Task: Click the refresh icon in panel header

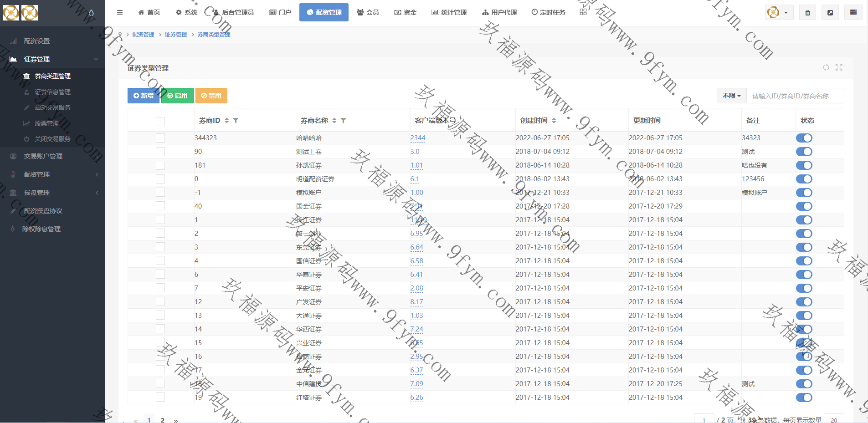Action: point(826,67)
